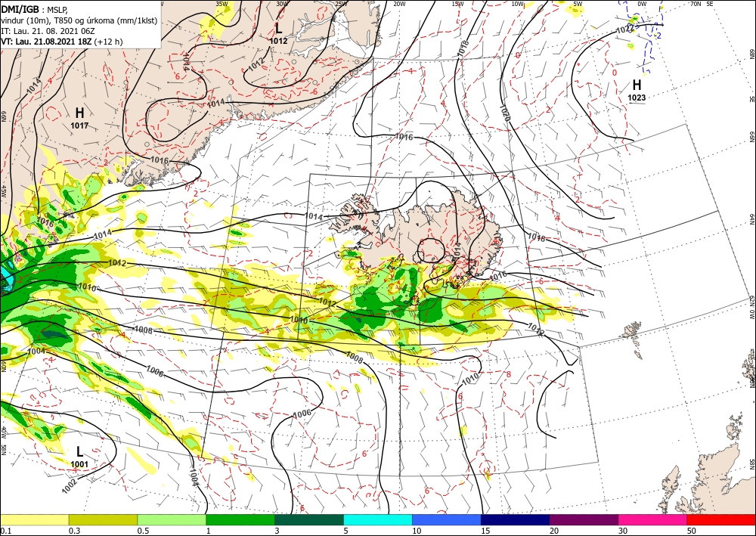Click the 'L 1001' low pressure label
The image size is (756, 536).
click(79, 458)
